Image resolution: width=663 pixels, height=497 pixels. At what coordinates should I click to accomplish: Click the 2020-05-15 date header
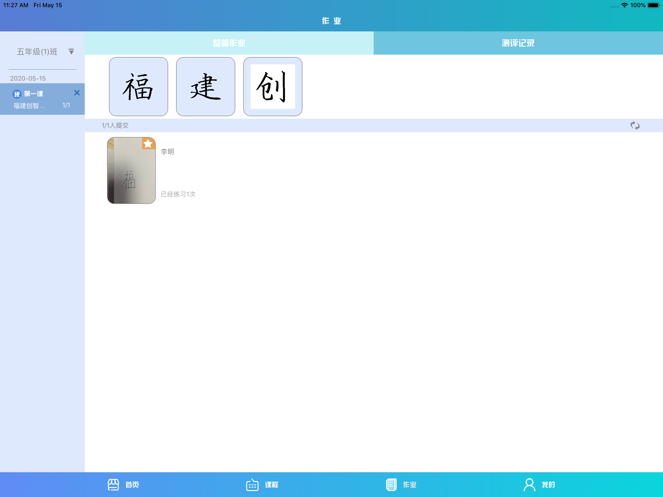tap(28, 78)
